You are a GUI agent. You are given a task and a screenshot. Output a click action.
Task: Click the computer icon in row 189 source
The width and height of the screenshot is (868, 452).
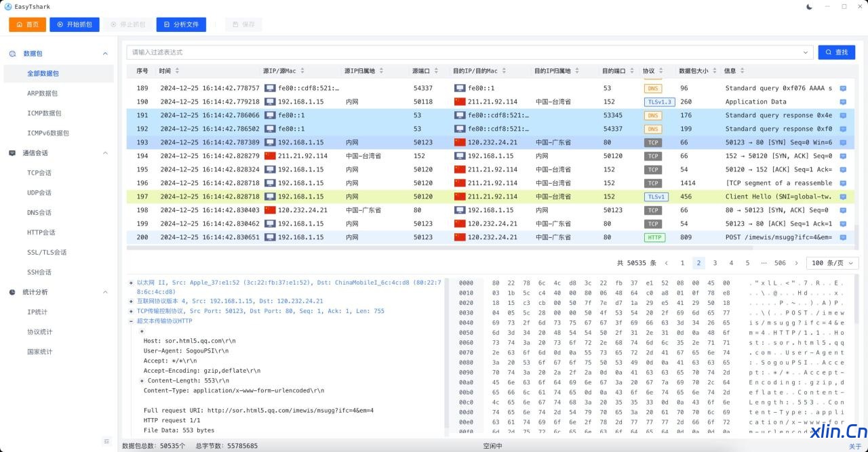click(x=270, y=88)
